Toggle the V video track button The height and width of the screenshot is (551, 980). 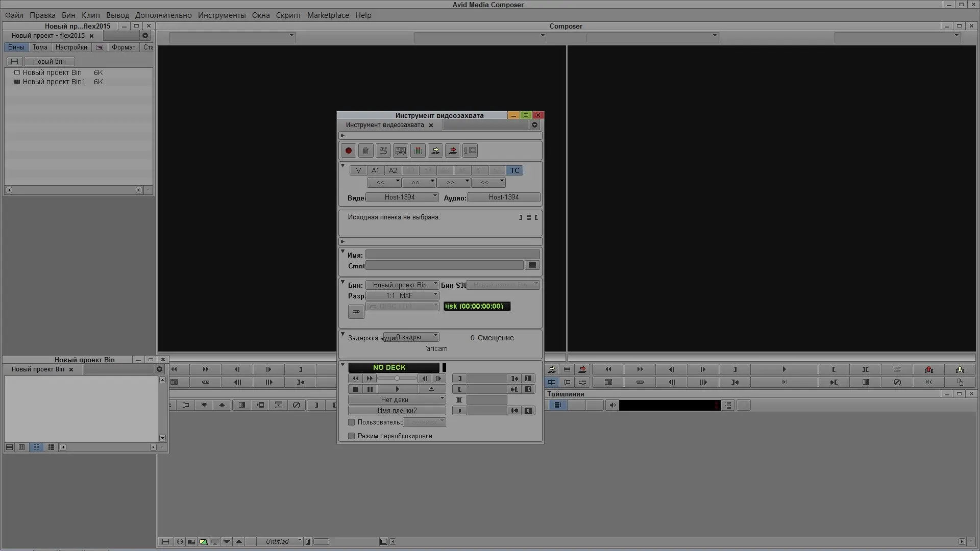point(358,170)
